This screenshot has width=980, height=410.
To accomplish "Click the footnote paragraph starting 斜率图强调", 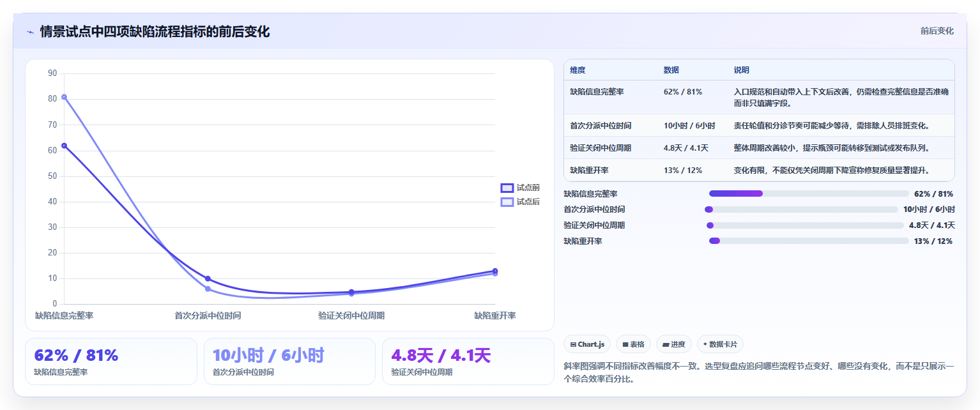I will 759,372.
